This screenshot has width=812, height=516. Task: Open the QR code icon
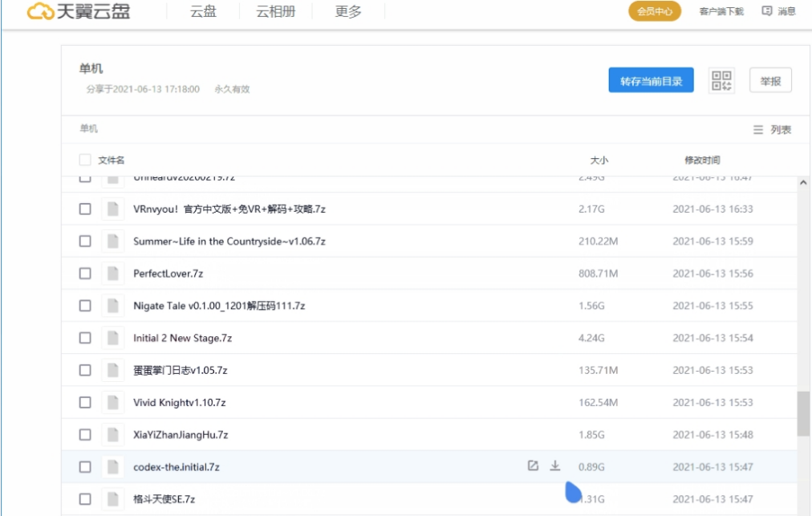722,81
